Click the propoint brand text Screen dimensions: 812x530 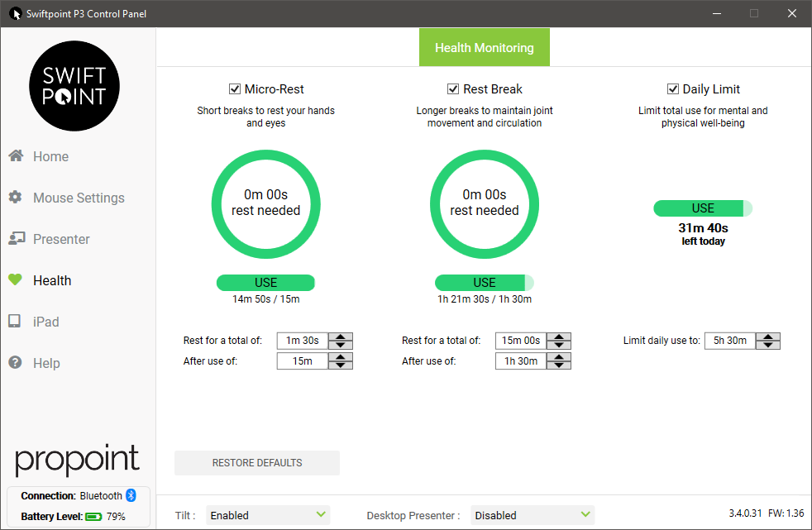click(77, 460)
